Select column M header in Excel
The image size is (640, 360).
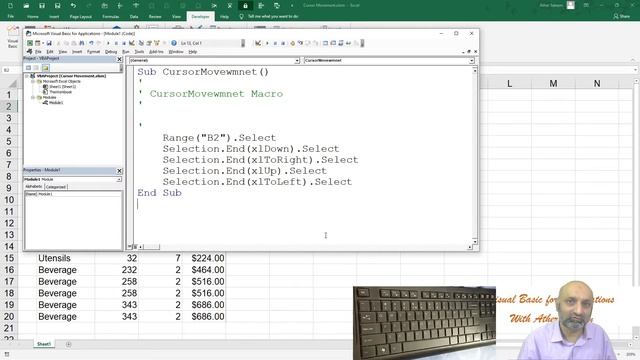click(553, 83)
